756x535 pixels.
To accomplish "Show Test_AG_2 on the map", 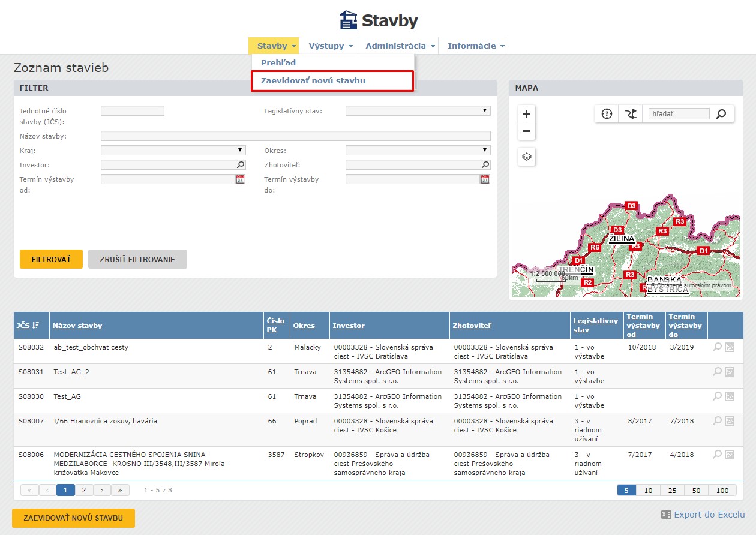I will (730, 372).
